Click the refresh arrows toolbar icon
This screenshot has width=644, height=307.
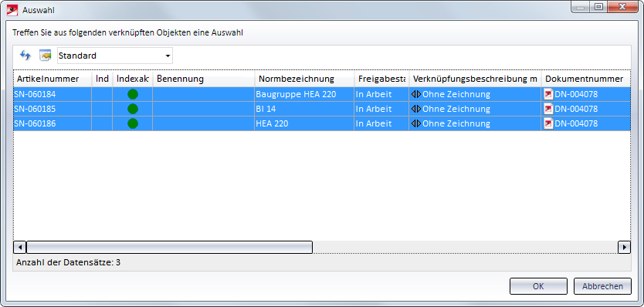25,56
